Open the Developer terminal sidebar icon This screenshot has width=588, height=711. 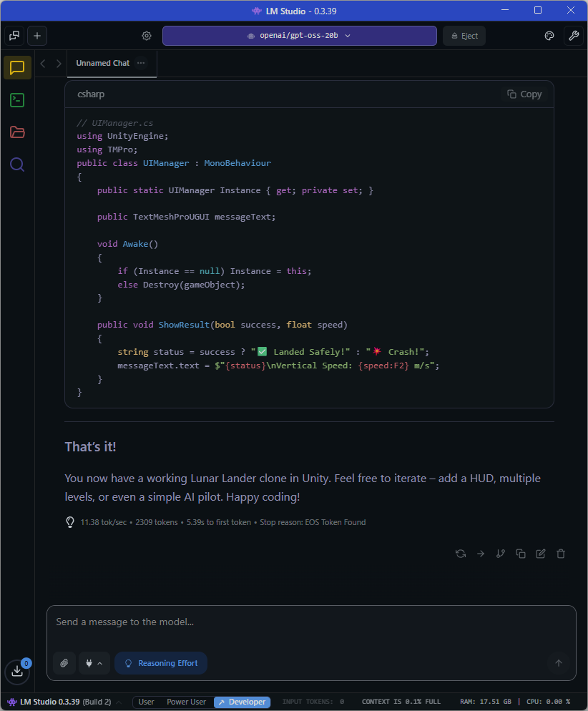click(17, 100)
